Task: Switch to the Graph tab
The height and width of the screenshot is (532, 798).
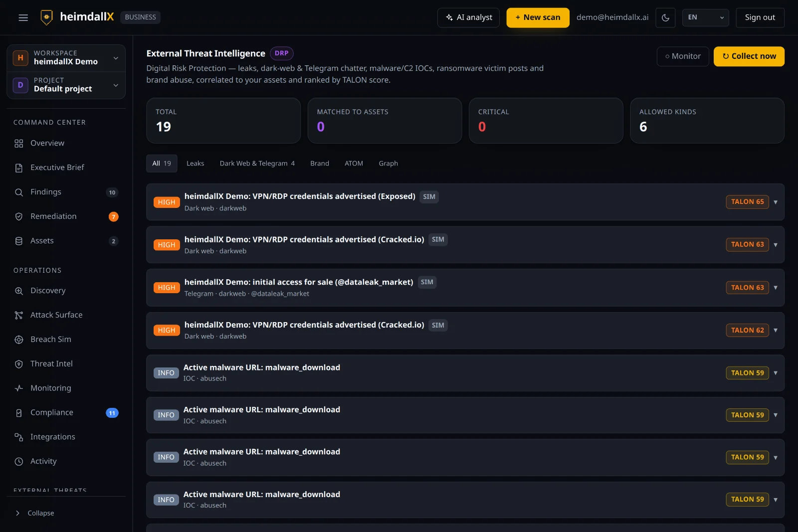Action: (x=388, y=164)
